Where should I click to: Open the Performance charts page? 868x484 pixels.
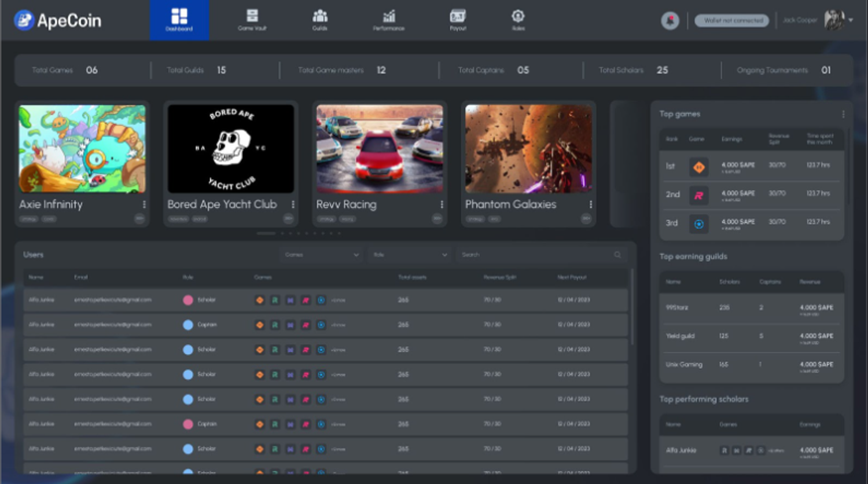389,20
